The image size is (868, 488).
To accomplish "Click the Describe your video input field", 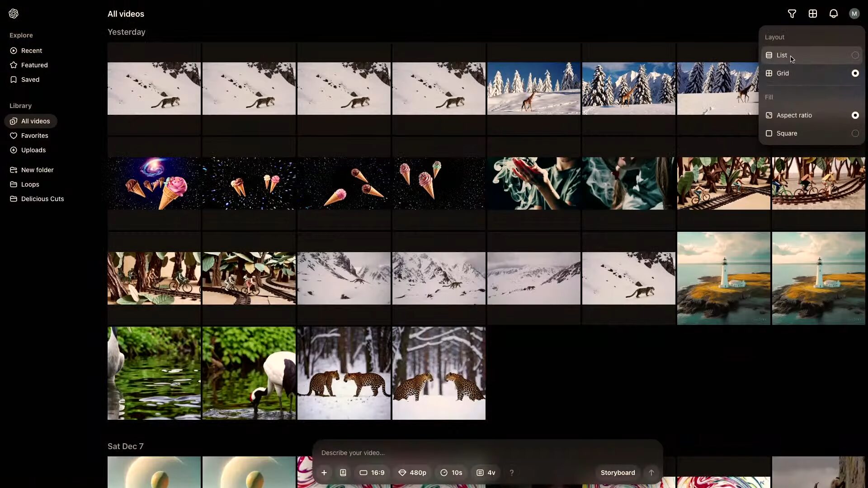I will 452,453.
